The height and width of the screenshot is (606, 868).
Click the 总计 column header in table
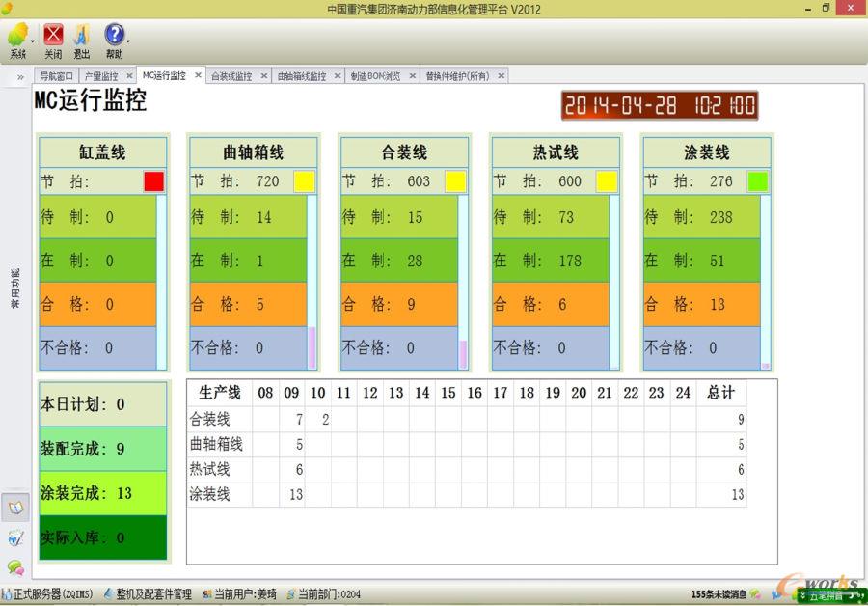coord(720,393)
